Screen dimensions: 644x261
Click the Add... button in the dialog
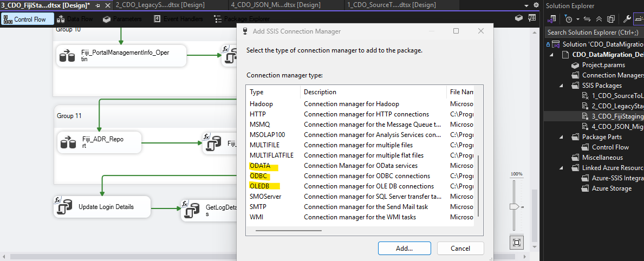(405, 249)
